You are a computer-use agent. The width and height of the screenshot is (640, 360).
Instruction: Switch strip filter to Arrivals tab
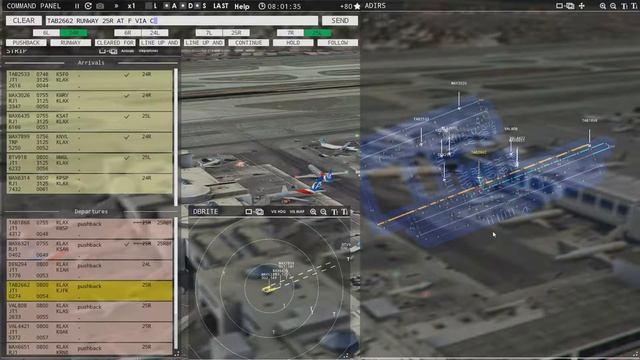127,51
